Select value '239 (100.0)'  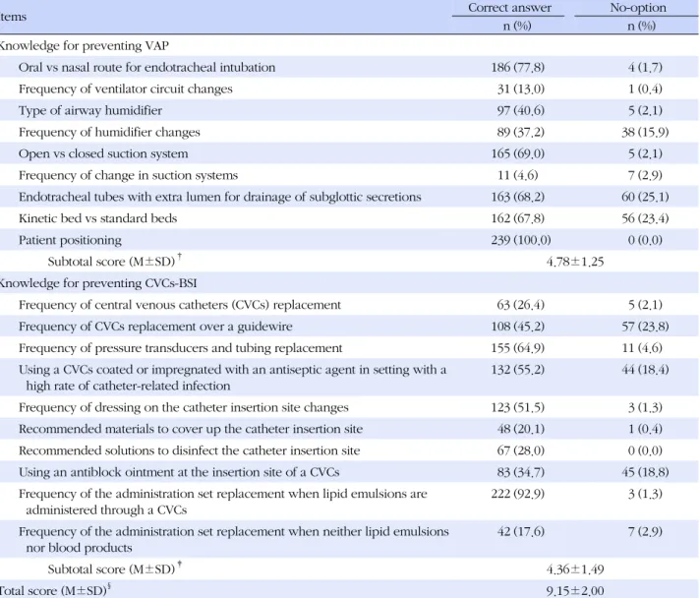coord(520,240)
